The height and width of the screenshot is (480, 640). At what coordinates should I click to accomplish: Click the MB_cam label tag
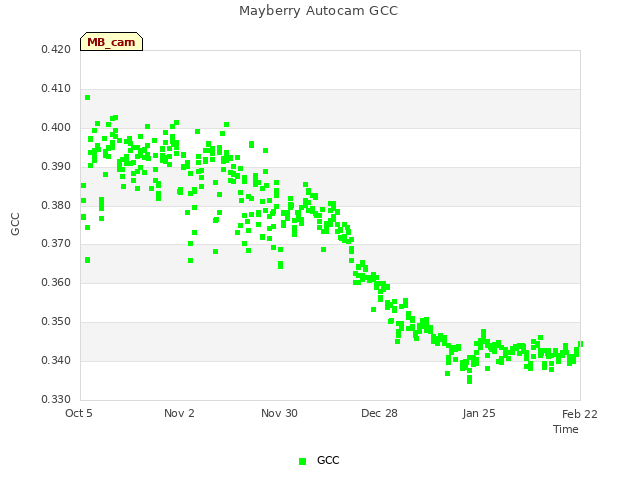click(x=111, y=42)
